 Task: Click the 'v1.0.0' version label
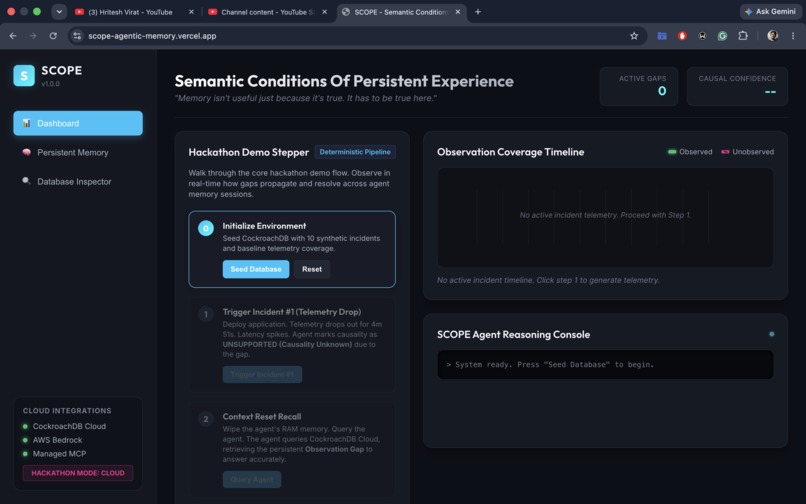coord(50,84)
